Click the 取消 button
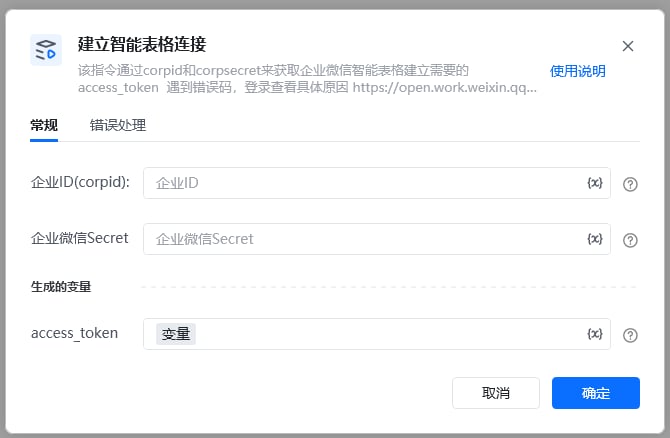Viewport: 670px width, 438px height. point(496,393)
